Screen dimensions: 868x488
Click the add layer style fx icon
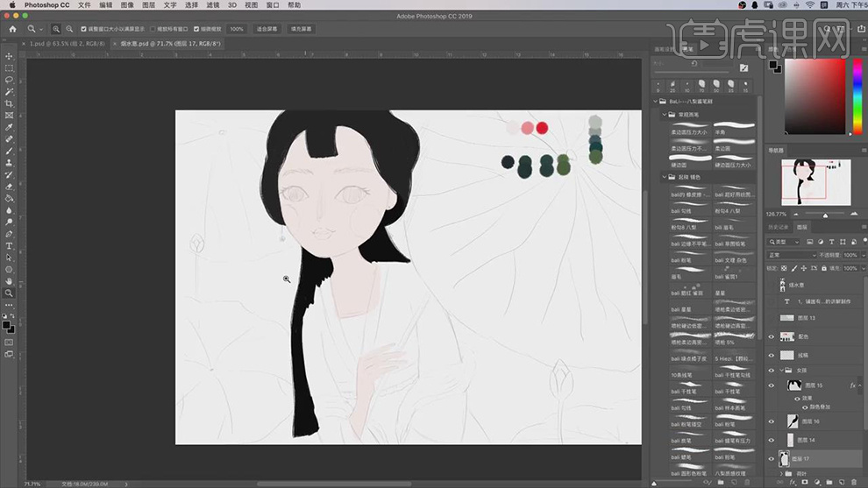point(793,483)
